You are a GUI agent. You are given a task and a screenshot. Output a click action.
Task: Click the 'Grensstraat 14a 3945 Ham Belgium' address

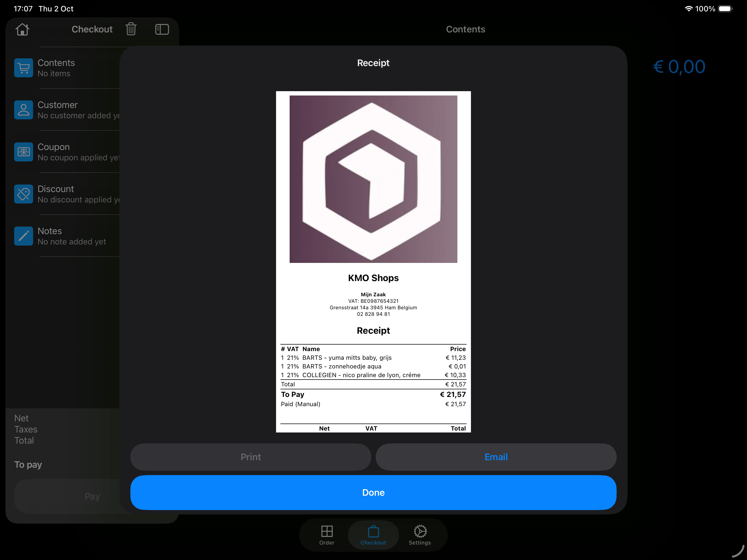(373, 307)
